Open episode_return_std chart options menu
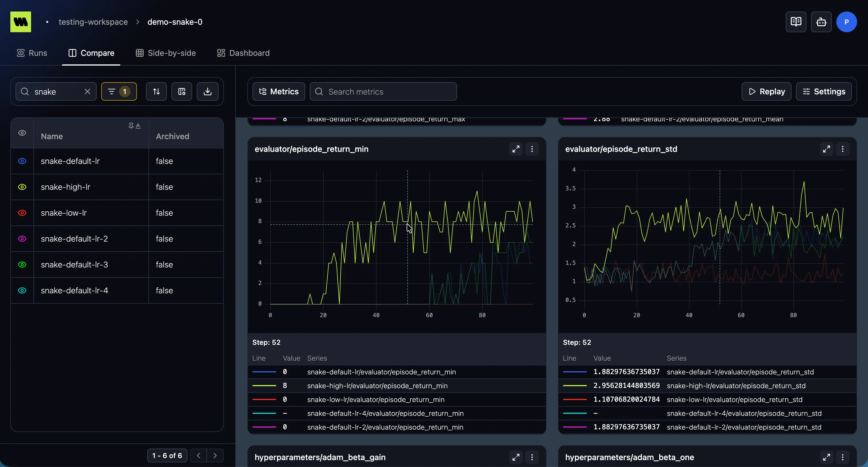Screen dimensions: 868x467 [843, 149]
